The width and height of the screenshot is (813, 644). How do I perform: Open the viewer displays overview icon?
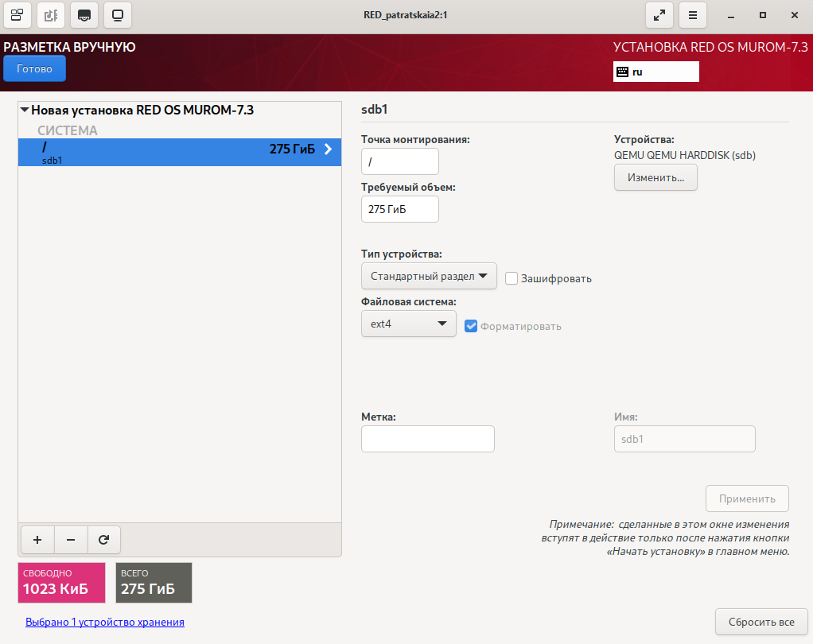(18, 15)
